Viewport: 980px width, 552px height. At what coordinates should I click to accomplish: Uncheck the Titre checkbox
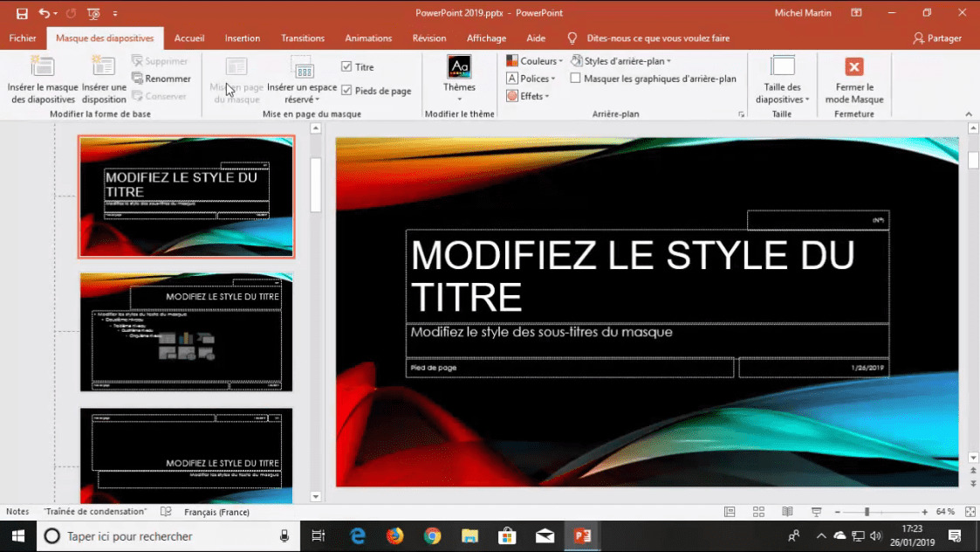pos(346,67)
